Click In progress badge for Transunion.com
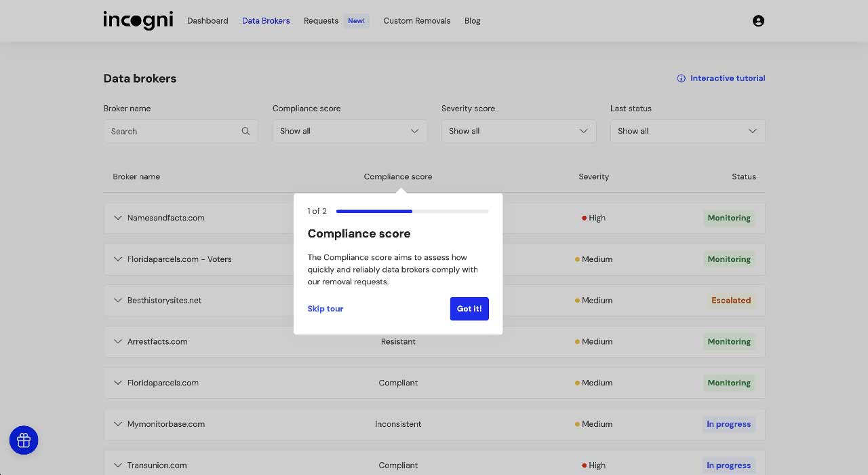This screenshot has width=868, height=475. click(x=729, y=465)
